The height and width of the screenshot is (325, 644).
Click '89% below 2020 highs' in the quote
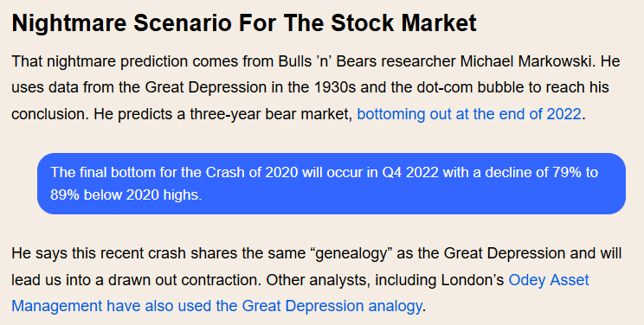[x=126, y=195]
